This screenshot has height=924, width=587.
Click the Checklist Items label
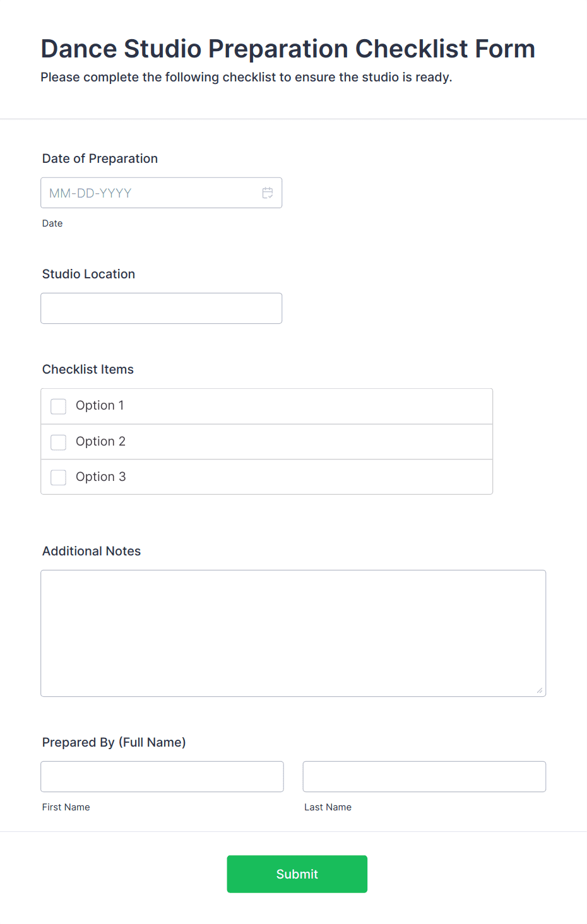tap(88, 369)
